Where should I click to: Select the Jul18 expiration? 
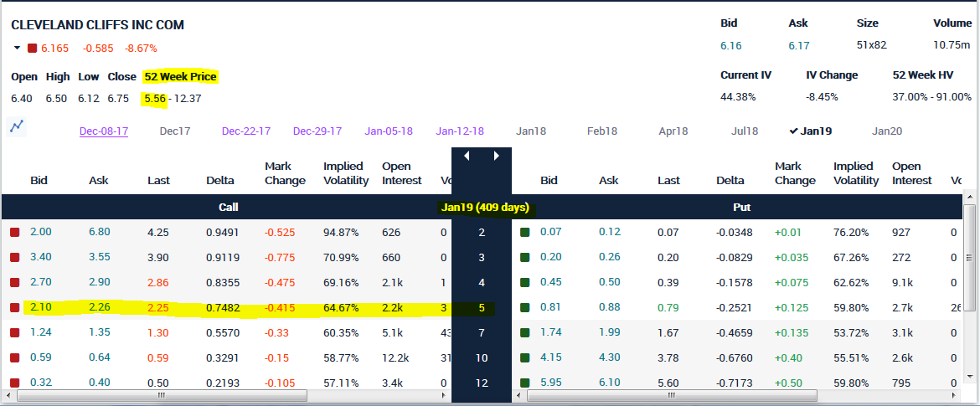tap(745, 131)
